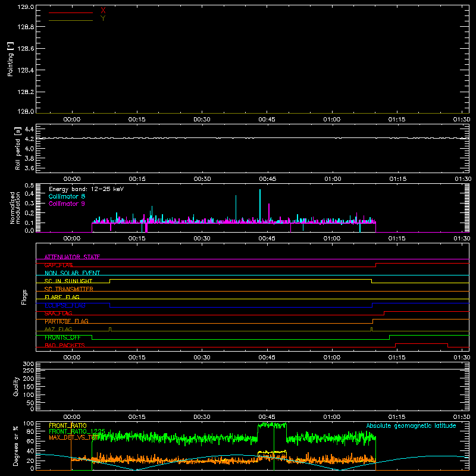Click the BAD_PACKETS flag label
This screenshot has width=476, height=476.
click(x=65, y=346)
